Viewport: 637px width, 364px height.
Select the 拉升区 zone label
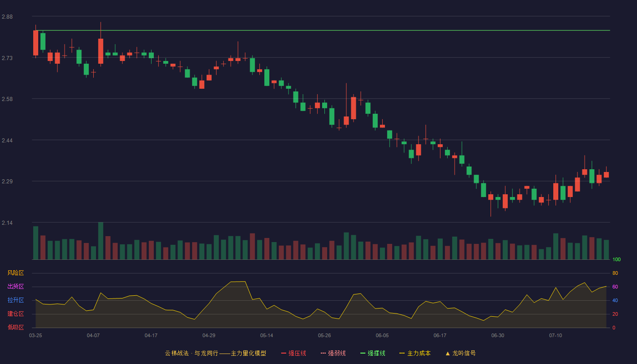(x=15, y=300)
